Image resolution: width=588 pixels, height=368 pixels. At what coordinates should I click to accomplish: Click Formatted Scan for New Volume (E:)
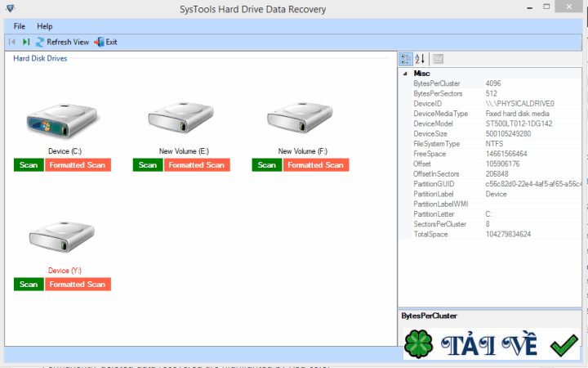[197, 165]
